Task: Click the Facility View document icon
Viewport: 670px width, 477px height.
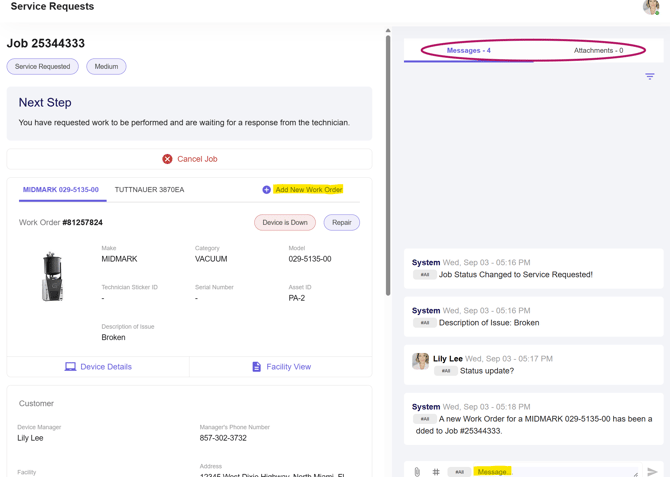Action: 256,367
